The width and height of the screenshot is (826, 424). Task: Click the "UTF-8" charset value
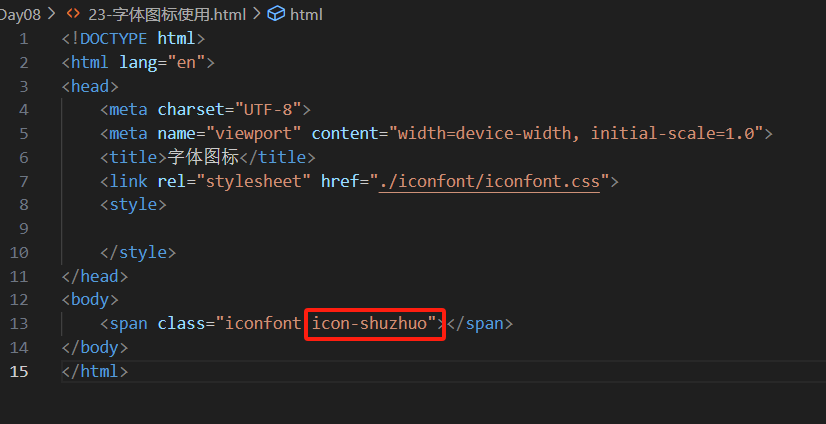coord(268,110)
